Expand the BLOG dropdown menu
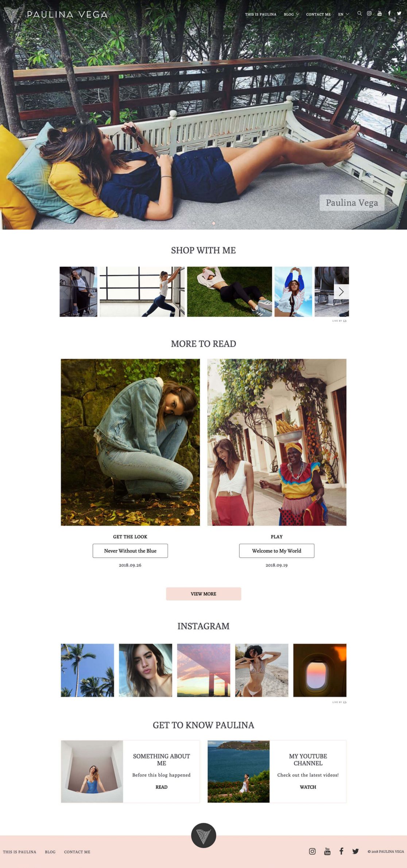Screen dimensions: 407x868 [291, 14]
